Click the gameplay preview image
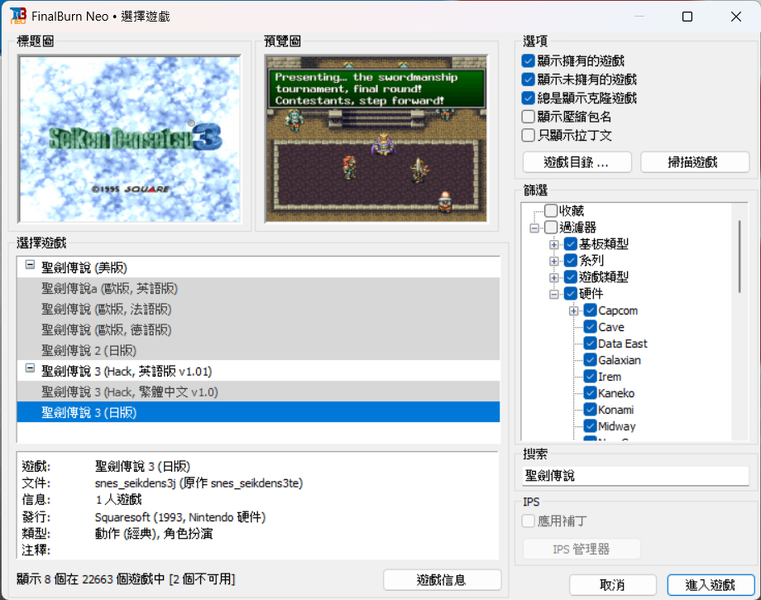The height and width of the screenshot is (600, 761). point(376,139)
